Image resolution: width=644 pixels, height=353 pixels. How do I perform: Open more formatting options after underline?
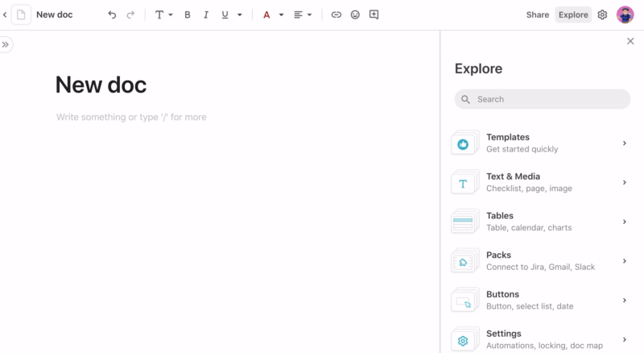pyautogui.click(x=239, y=15)
